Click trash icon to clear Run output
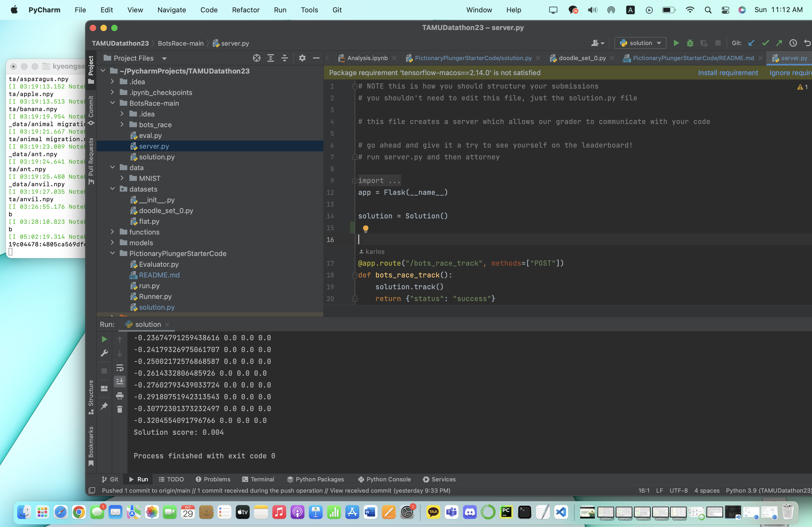 120,409
